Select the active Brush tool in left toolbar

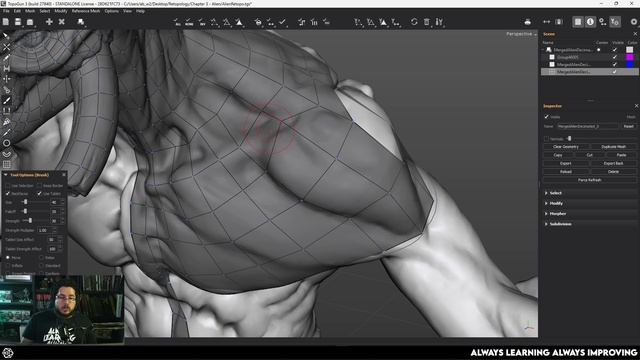coord(7,100)
